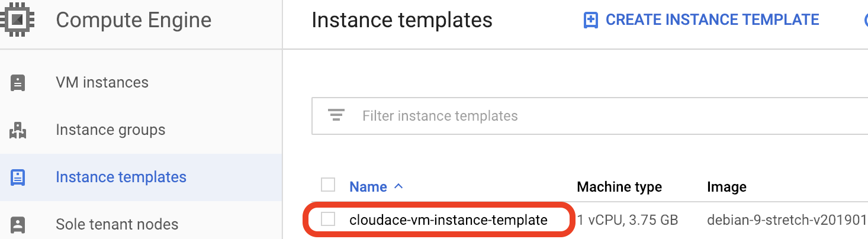
Task: Click the VM instances sidebar icon
Action: click(18, 82)
